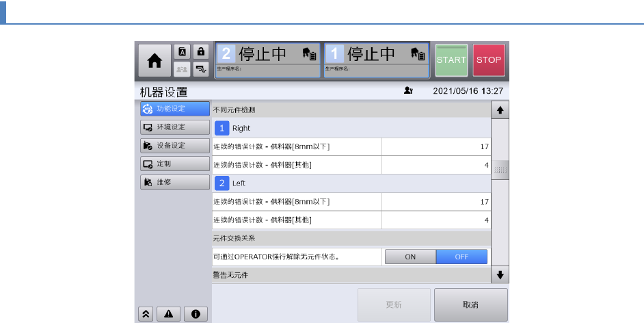
Task: Click the 不同元件检测 section header
Action: pos(351,109)
